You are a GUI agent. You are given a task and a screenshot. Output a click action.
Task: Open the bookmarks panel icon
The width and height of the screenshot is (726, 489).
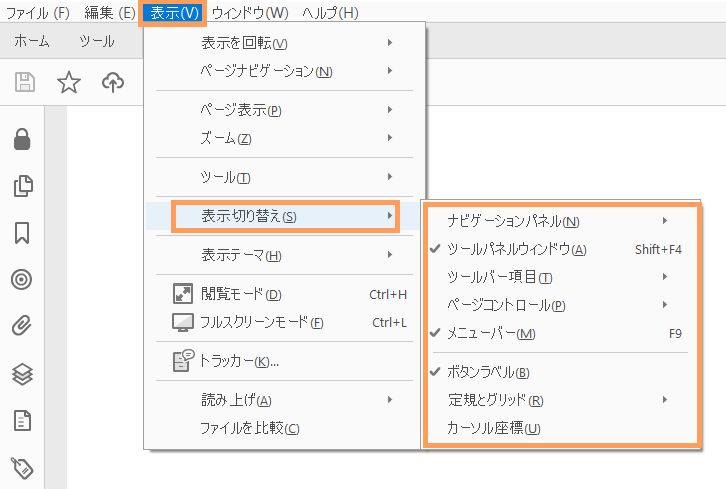pos(22,232)
